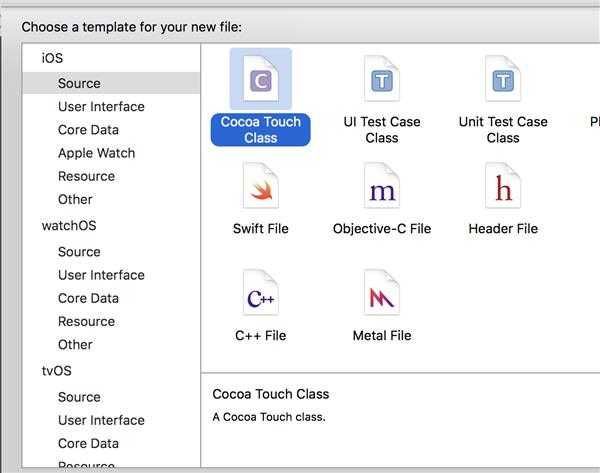Click the Cocoa Touch Class label

pyautogui.click(x=261, y=130)
